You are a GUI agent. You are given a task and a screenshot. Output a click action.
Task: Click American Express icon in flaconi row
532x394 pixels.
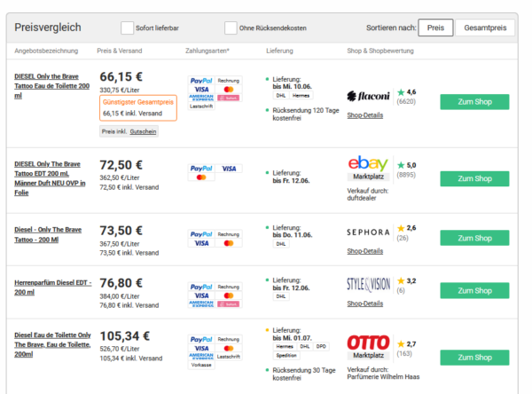tap(201, 98)
